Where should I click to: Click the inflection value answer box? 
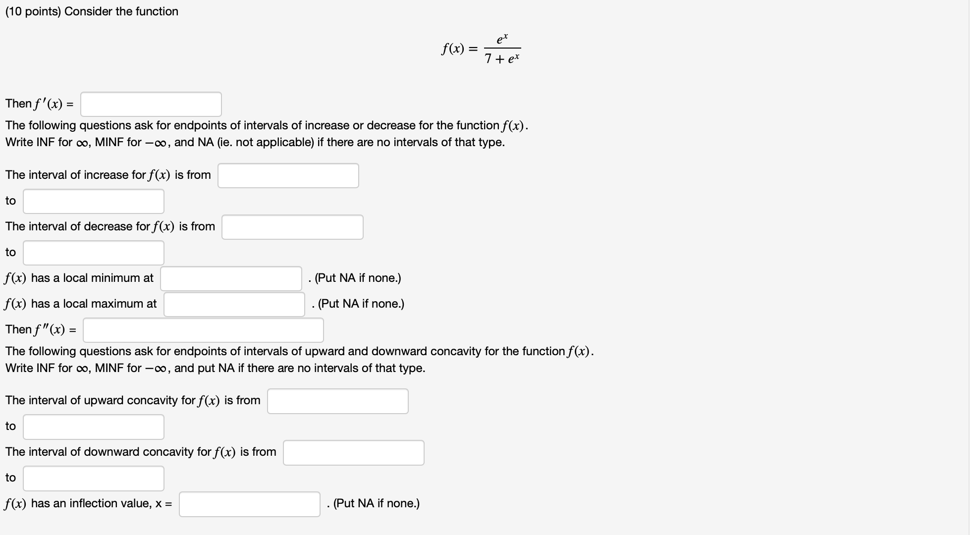pyautogui.click(x=250, y=504)
